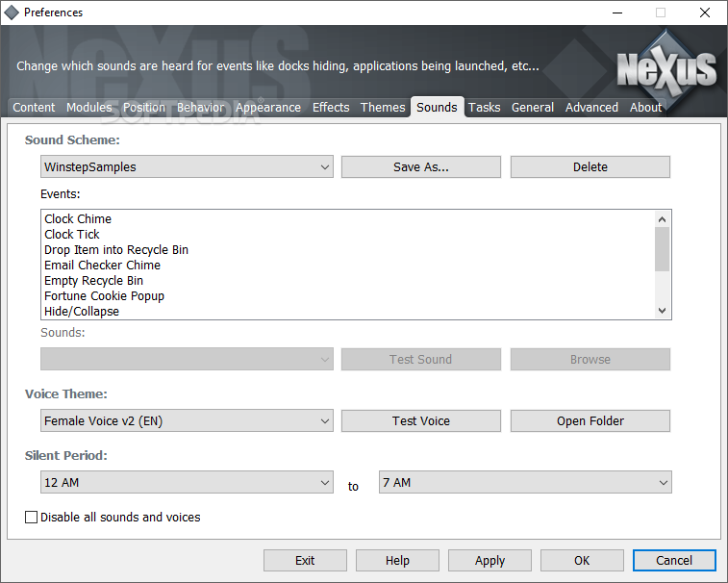Open the Advanced tab
728x583 pixels.
point(591,108)
